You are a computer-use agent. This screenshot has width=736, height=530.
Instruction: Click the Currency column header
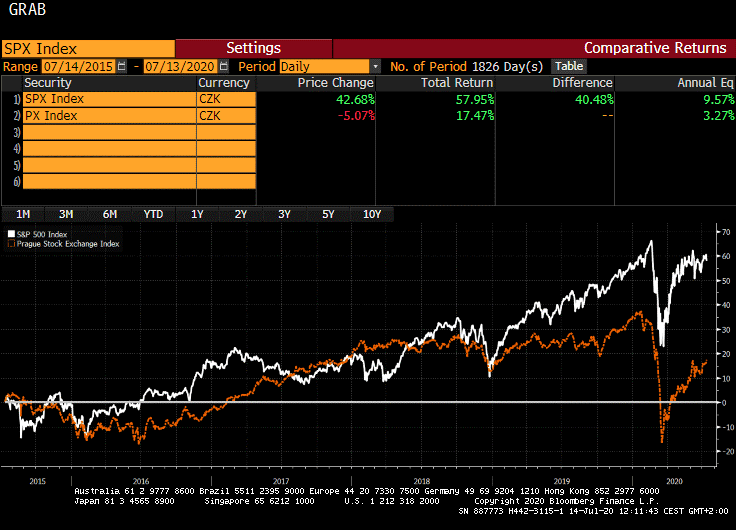(x=223, y=83)
